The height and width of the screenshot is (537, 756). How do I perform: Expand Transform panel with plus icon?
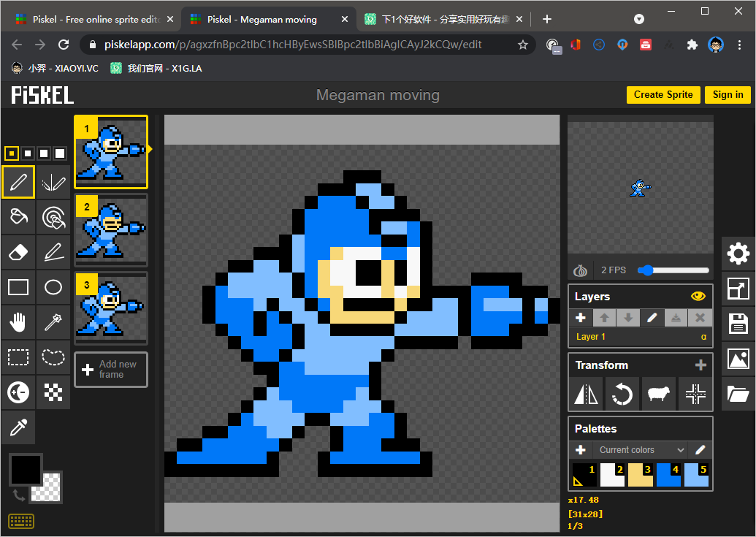700,365
